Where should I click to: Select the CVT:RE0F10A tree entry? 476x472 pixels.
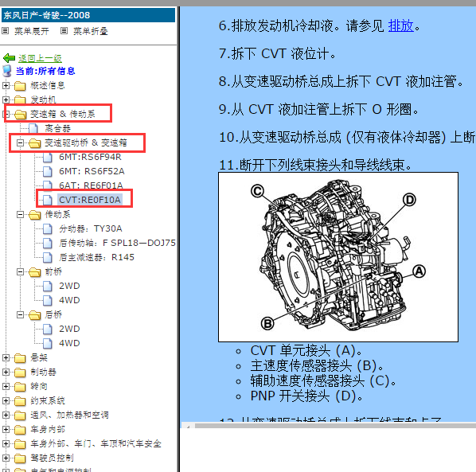90,200
